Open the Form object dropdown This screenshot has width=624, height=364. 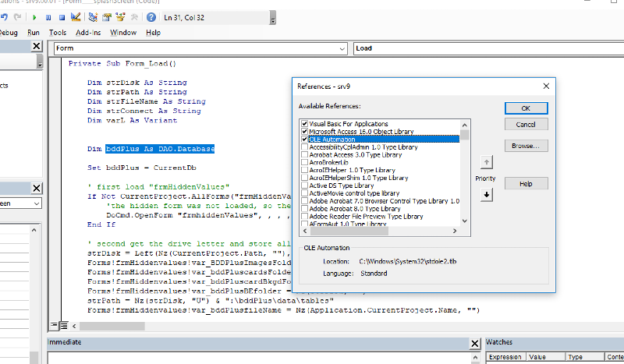coord(342,48)
